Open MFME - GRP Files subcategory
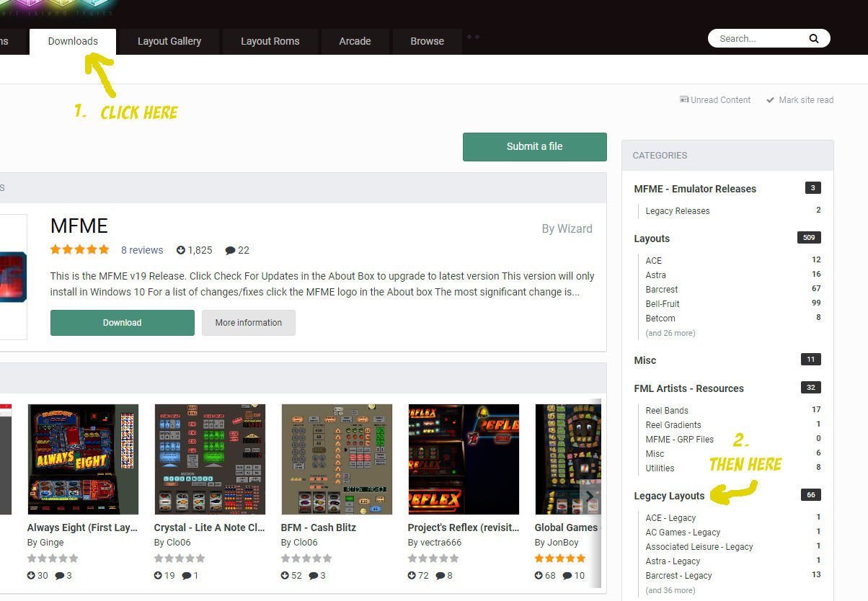 (680, 440)
